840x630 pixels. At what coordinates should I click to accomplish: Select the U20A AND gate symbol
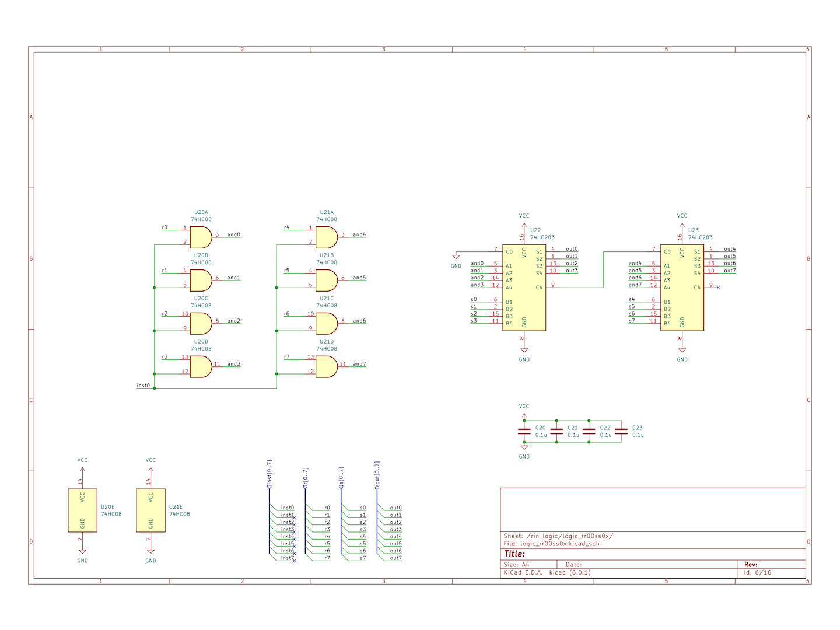(x=201, y=237)
